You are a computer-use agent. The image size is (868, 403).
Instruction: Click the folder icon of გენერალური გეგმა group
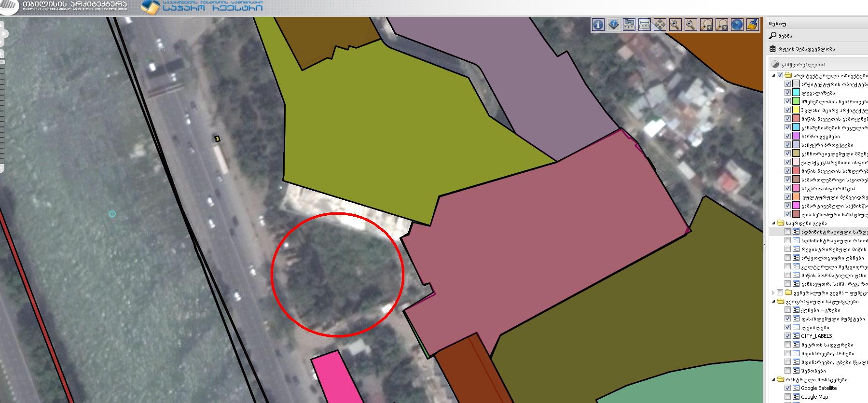789,292
